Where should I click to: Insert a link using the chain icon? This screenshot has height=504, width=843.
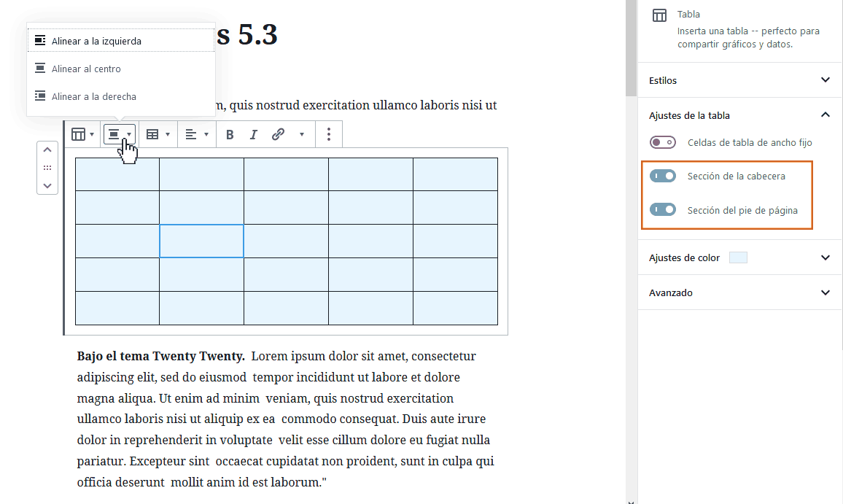(278, 135)
